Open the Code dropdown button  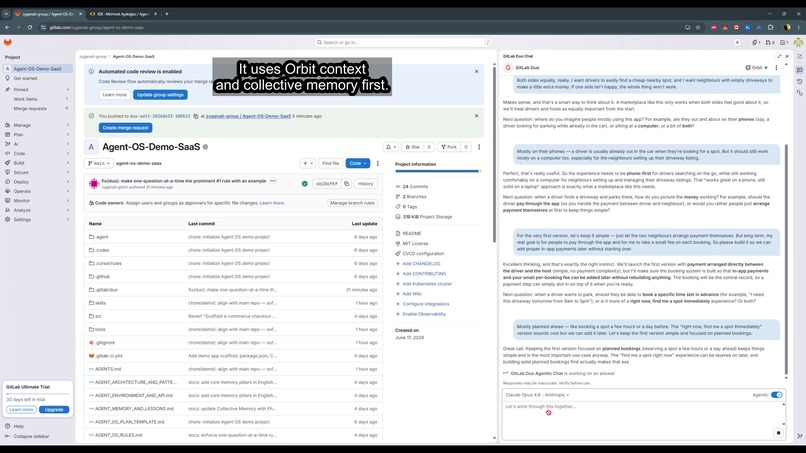point(357,164)
